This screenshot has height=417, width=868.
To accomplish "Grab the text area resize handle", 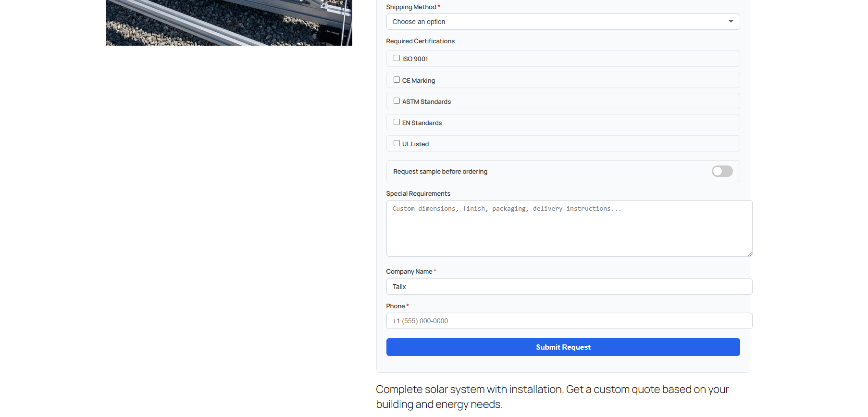I will 749,254.
